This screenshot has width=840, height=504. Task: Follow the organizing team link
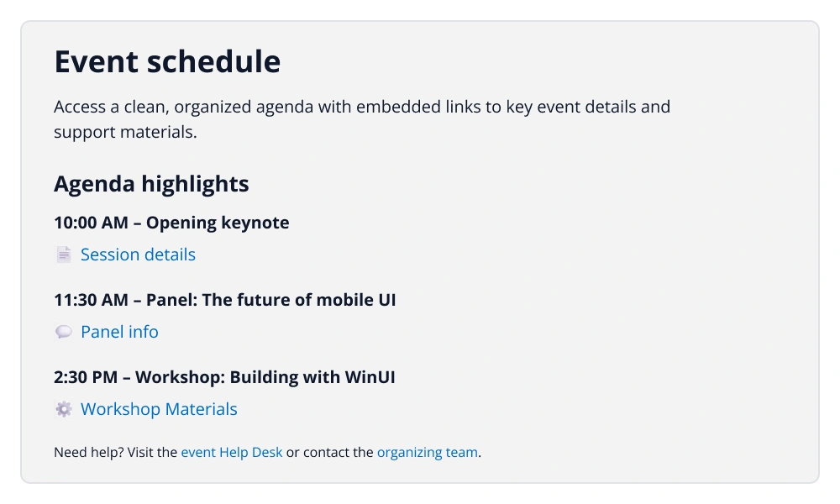click(x=428, y=452)
